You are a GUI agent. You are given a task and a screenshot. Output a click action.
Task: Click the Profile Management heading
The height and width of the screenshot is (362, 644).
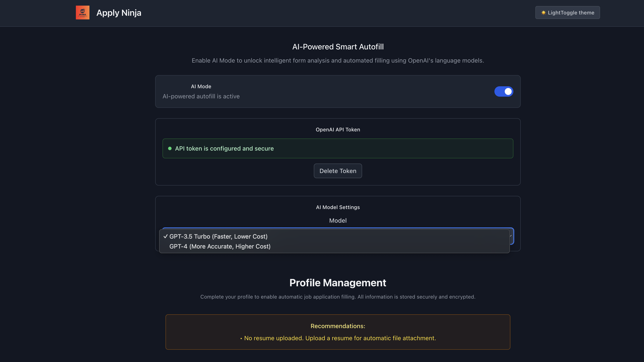[338, 283]
